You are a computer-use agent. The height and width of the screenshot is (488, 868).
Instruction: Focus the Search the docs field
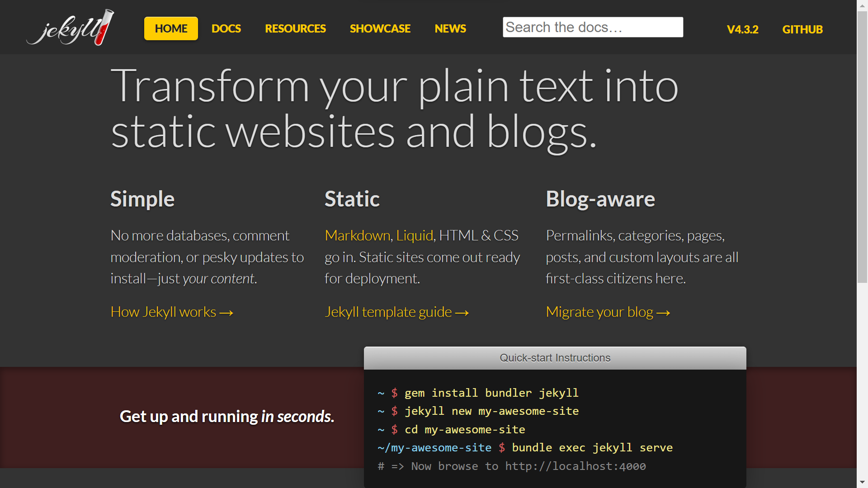pos(593,27)
